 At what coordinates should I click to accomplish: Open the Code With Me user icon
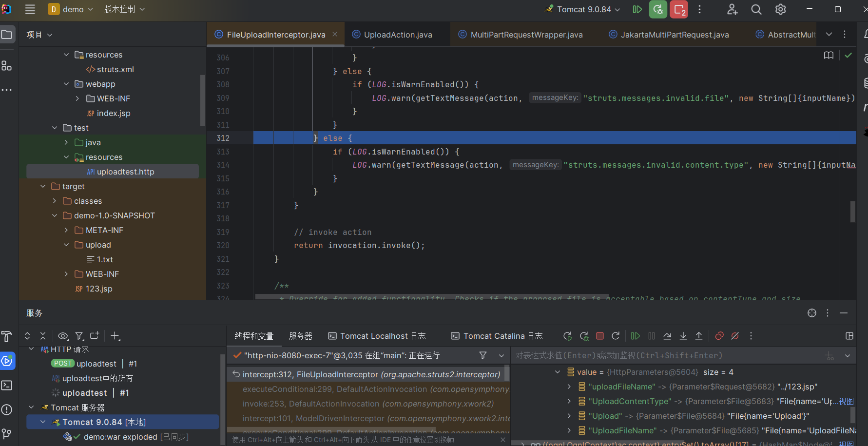(x=732, y=9)
